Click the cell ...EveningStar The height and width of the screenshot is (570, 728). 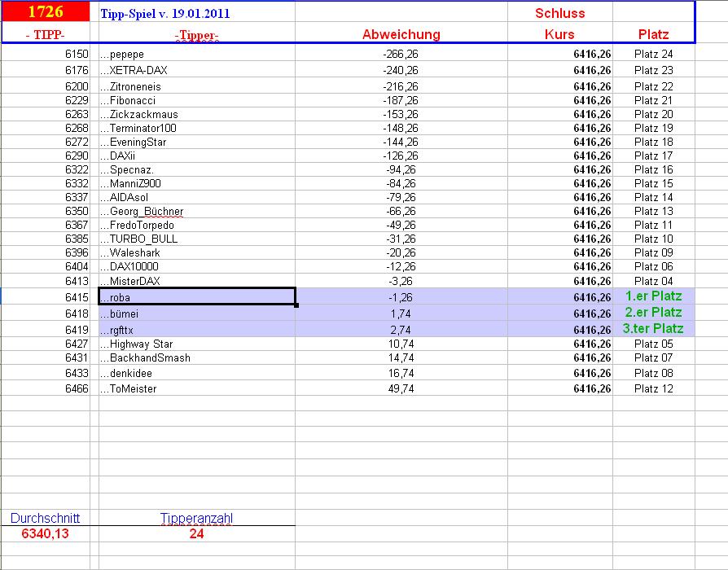(x=197, y=142)
